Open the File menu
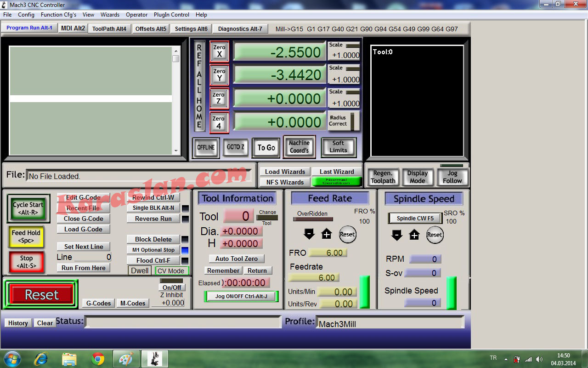 pos(7,15)
